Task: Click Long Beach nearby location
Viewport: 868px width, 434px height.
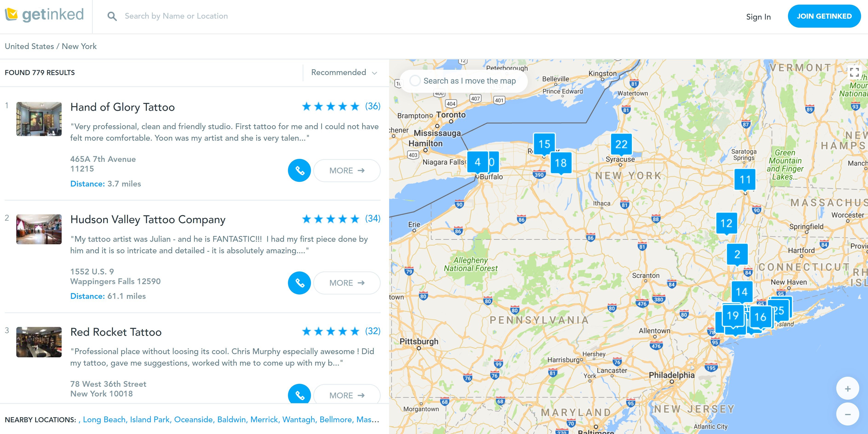Action: click(x=104, y=419)
